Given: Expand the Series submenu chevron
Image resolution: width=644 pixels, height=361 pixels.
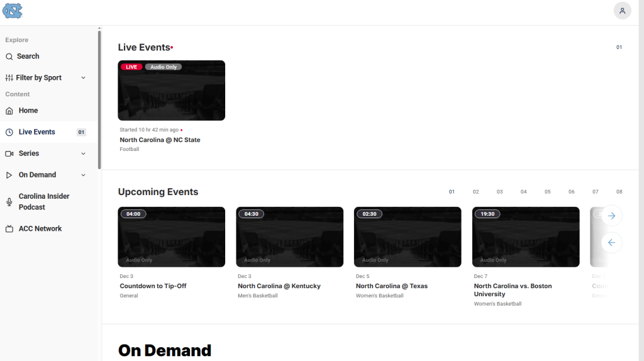Looking at the screenshot, I should click(83, 153).
